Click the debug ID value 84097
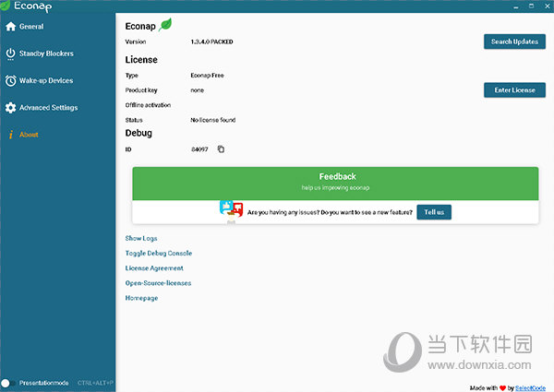 pyautogui.click(x=199, y=149)
